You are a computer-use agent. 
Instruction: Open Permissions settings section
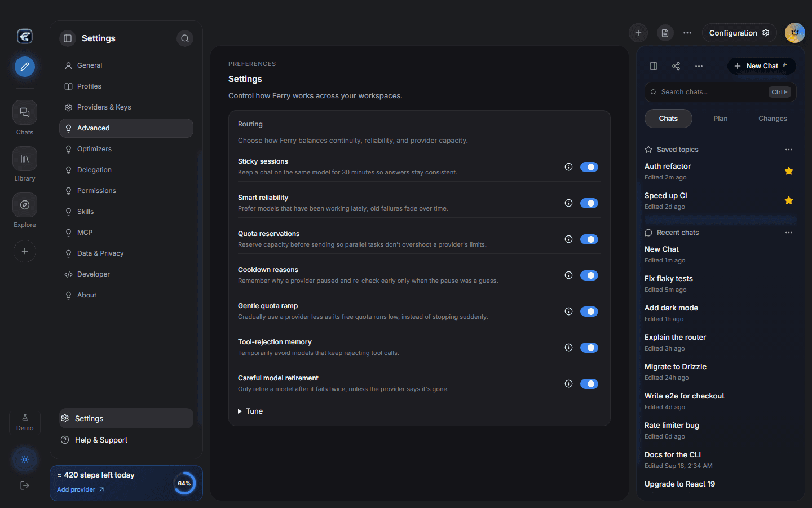pyautogui.click(x=126, y=191)
